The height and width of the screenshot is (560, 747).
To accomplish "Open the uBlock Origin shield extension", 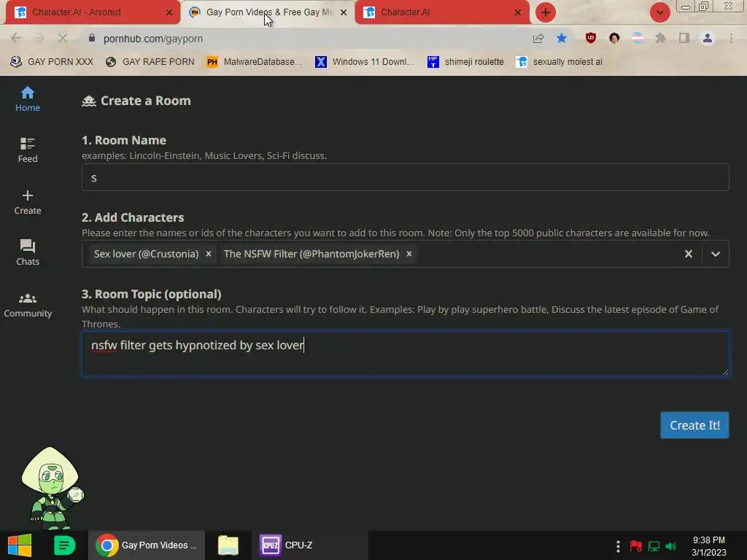I will (x=591, y=38).
